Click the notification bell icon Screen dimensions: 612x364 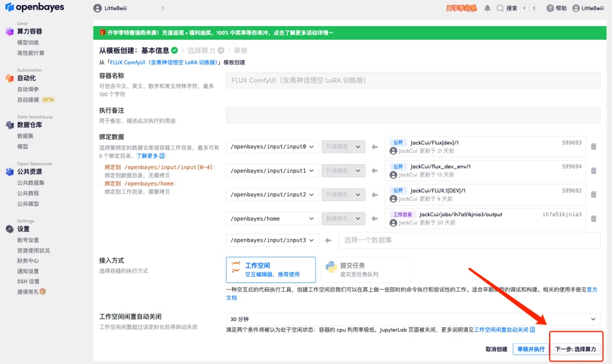click(487, 8)
